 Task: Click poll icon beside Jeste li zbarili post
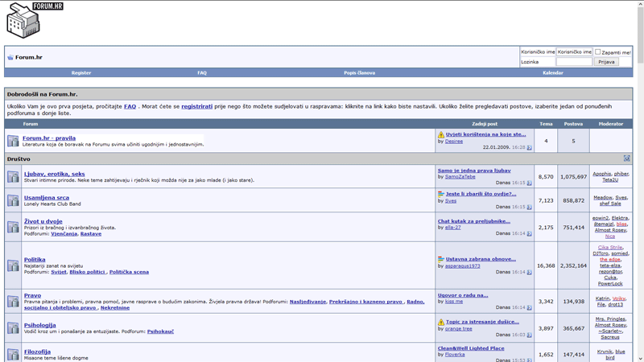click(x=441, y=194)
